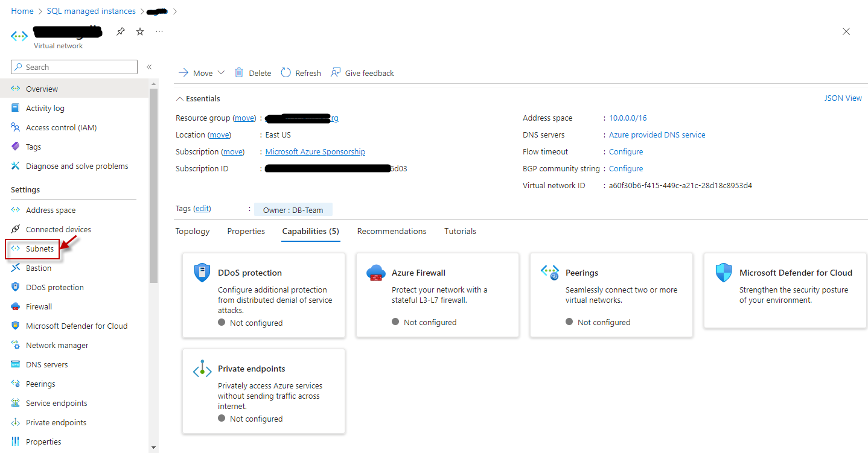Click the Properties sidebar icon
The height and width of the screenshot is (453, 868).
pos(16,442)
